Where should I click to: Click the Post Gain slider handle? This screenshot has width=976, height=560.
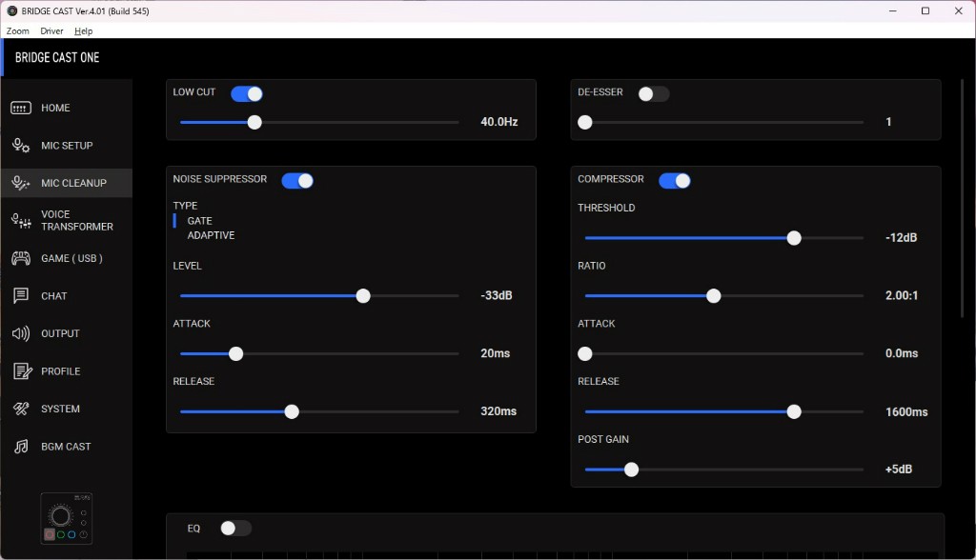(x=631, y=470)
